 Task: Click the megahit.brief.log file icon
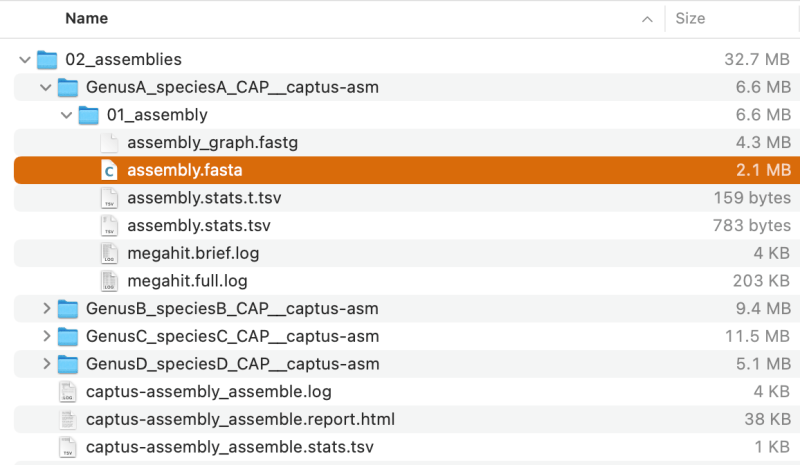click(109, 253)
